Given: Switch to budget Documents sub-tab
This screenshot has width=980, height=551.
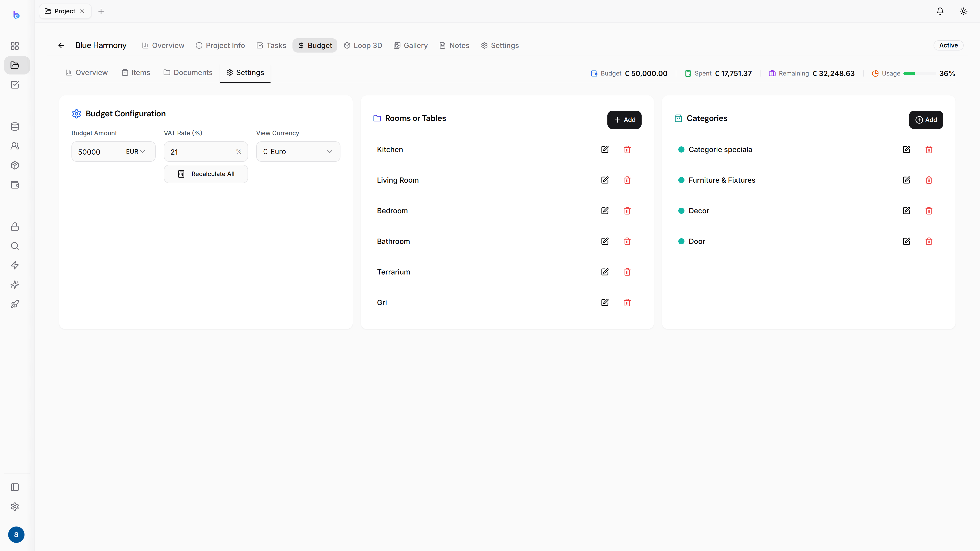Looking at the screenshot, I should [x=188, y=73].
